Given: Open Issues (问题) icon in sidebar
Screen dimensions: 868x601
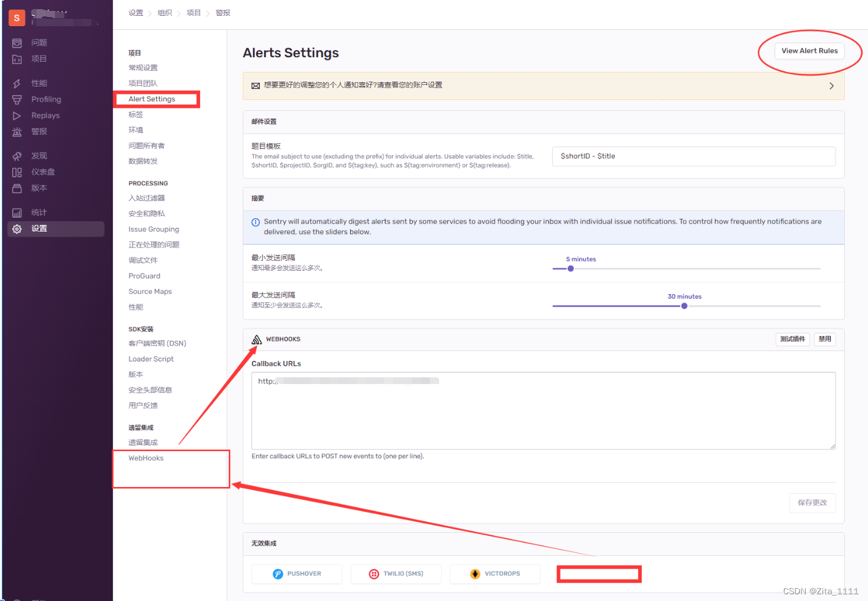Looking at the screenshot, I should pos(17,43).
